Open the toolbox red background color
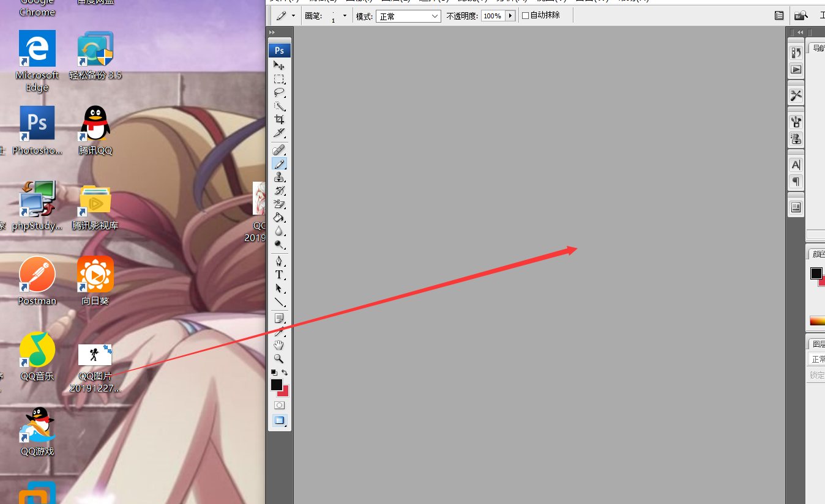The image size is (825, 504). point(285,393)
